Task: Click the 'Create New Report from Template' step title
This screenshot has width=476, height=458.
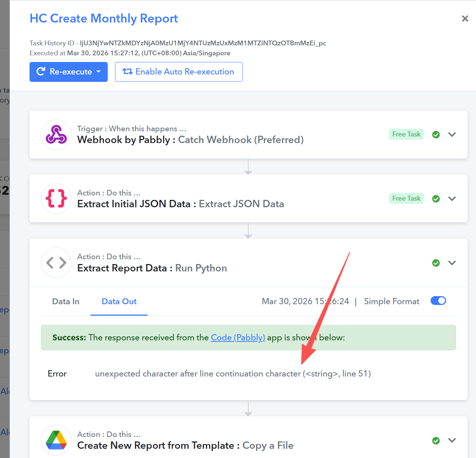Action: [x=156, y=445]
